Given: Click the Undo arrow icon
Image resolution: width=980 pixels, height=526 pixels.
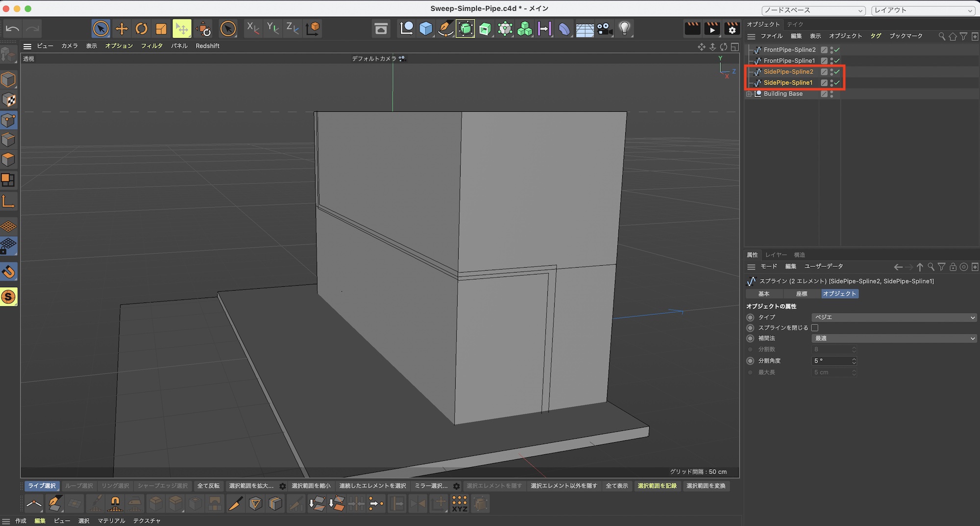Looking at the screenshot, I should click(12, 29).
